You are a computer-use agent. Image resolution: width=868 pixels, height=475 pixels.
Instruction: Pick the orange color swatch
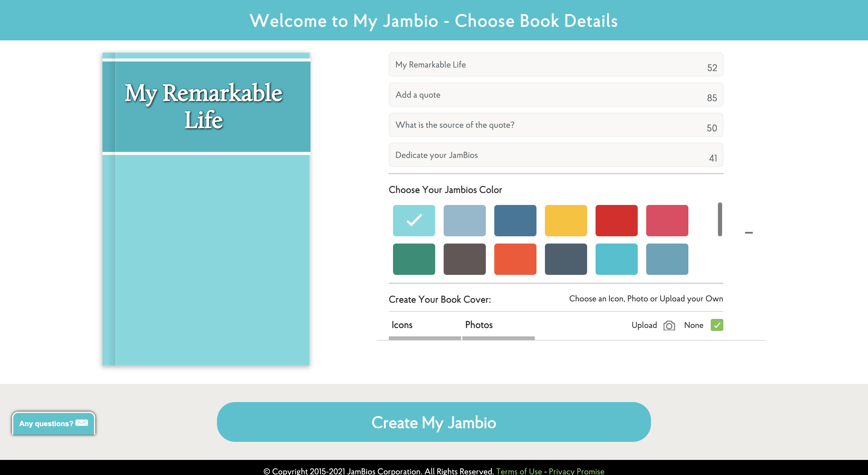515,259
